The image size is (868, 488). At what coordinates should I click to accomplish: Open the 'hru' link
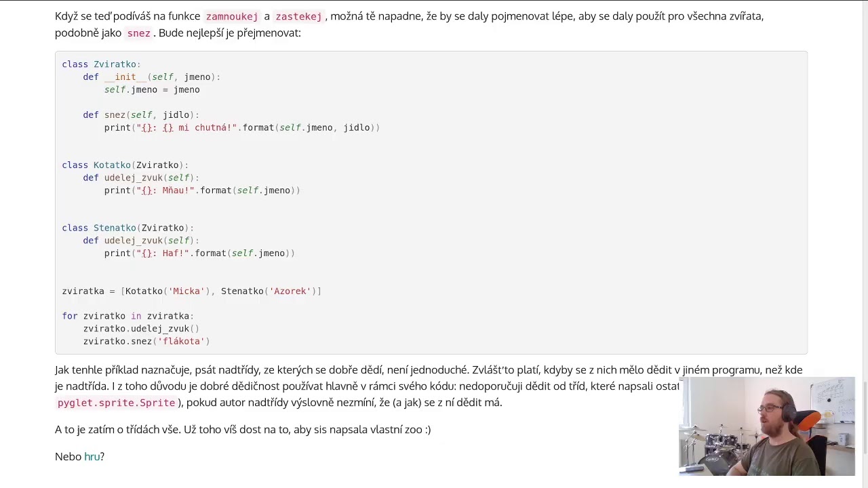pos(92,457)
